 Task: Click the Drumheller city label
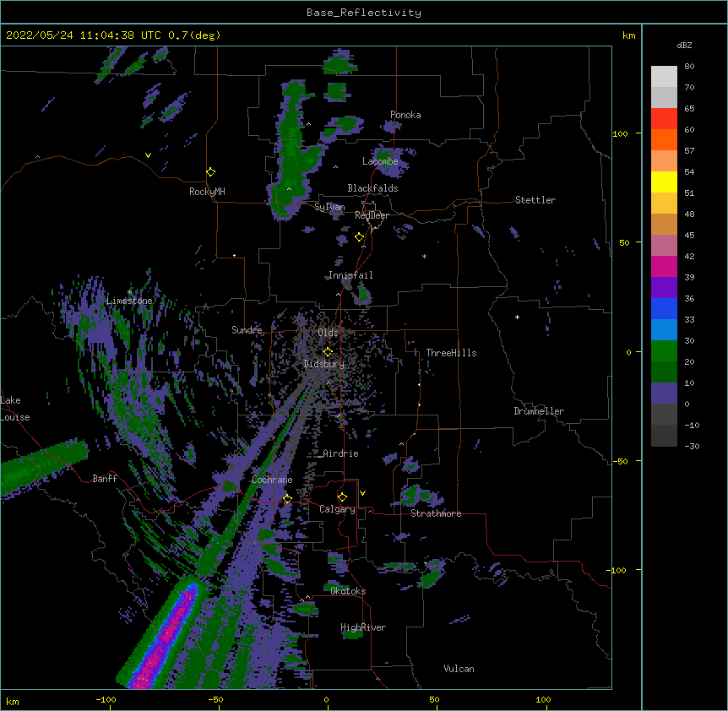pos(539,411)
